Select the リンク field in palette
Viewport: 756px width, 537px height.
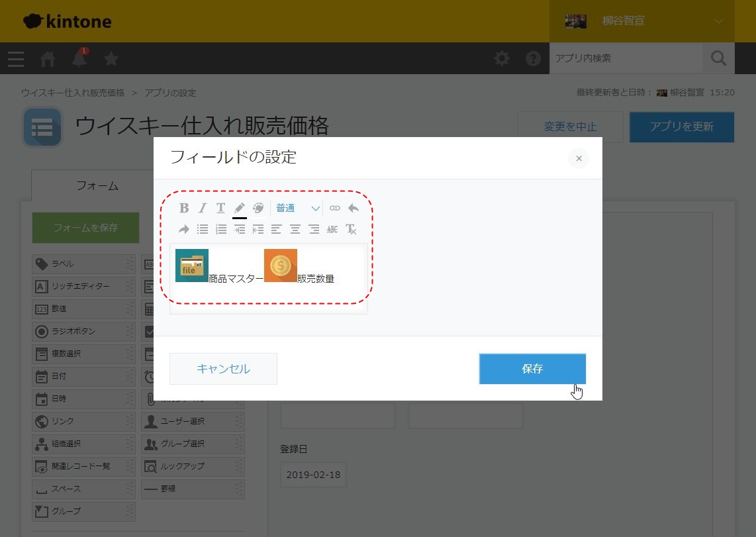[83, 421]
